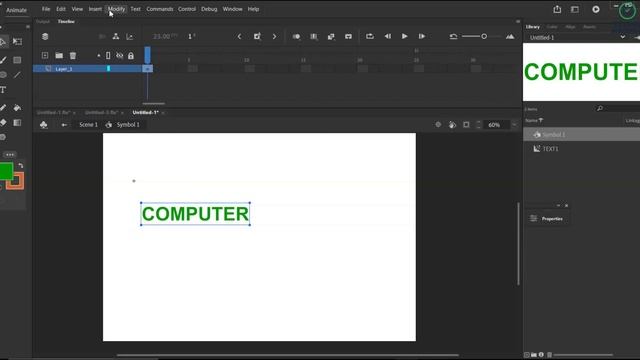Create a new layer folder
Viewport: 640px width, 360px height.
click(x=59, y=56)
